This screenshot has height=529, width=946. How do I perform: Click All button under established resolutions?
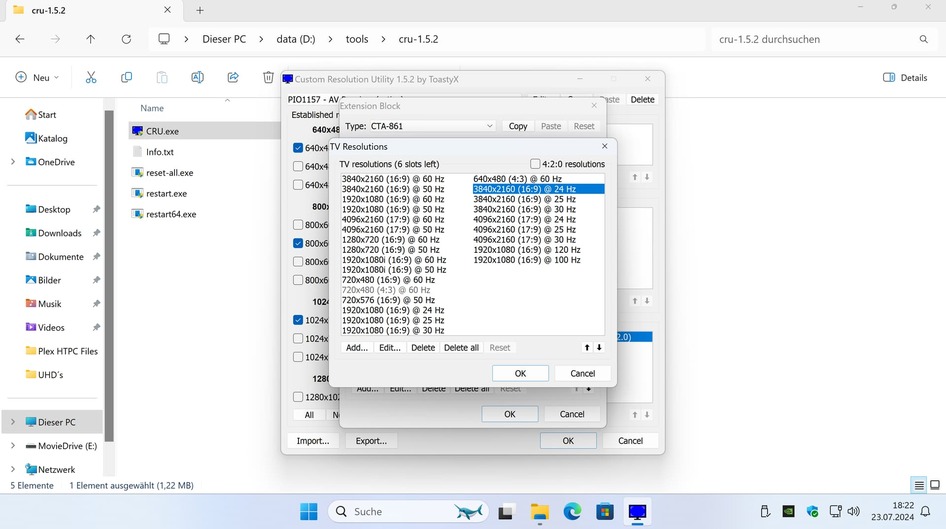pyautogui.click(x=309, y=415)
